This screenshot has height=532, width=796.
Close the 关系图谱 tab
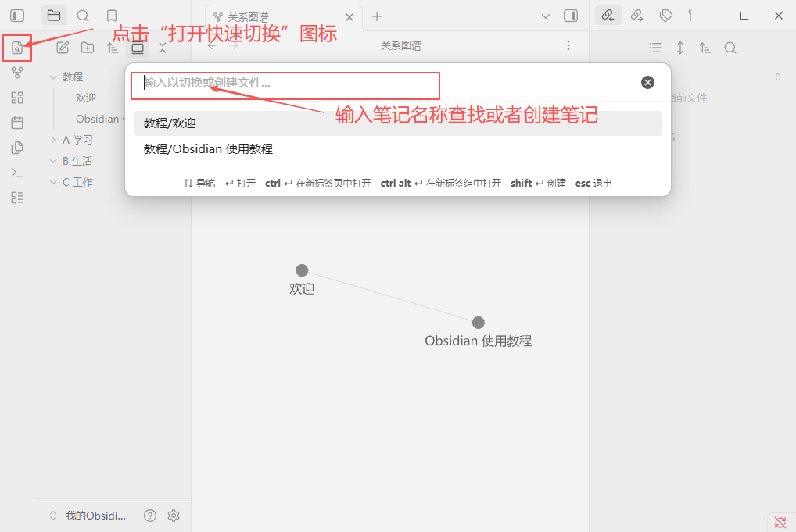click(350, 17)
